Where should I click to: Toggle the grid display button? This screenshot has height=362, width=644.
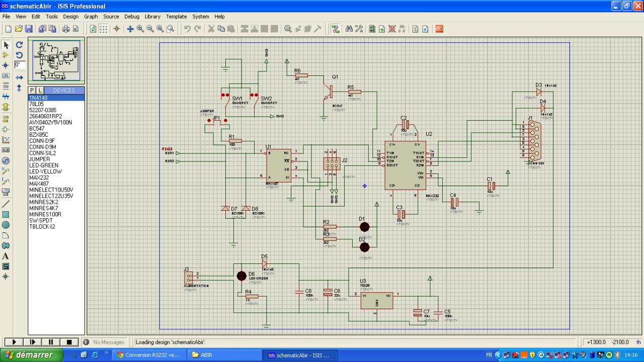click(103, 29)
